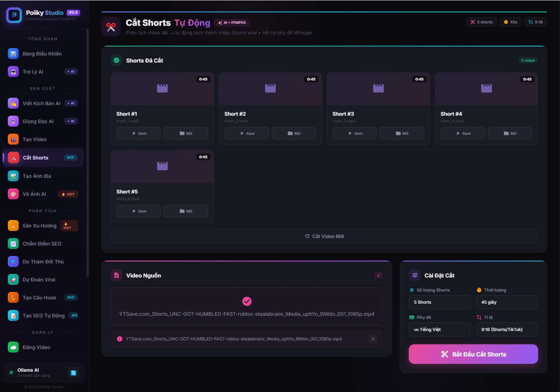The width and height of the screenshot is (560, 392).
Task: Select Bảng Điều Khiển from the sidebar
Action: point(42,54)
